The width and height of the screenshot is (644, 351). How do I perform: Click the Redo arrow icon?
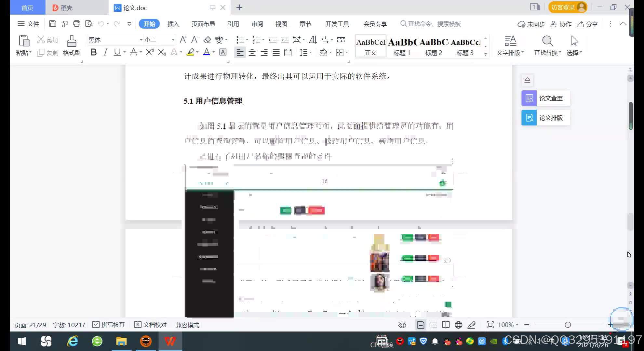tap(117, 24)
